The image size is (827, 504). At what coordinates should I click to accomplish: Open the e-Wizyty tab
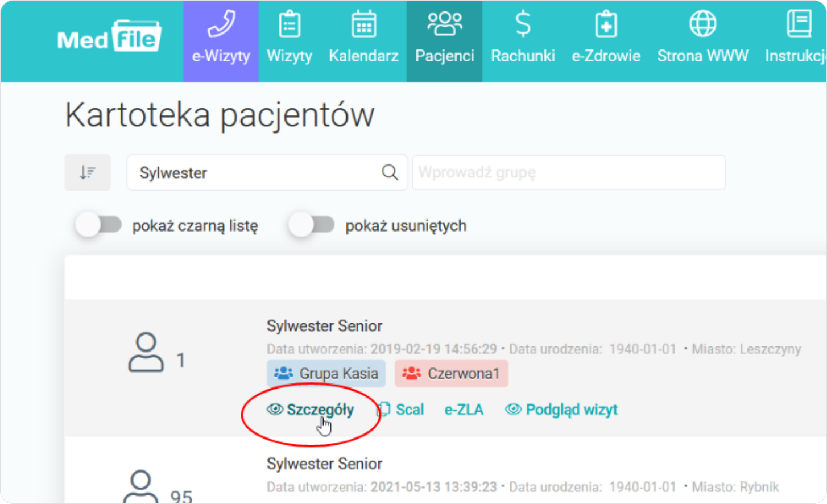pyautogui.click(x=221, y=41)
